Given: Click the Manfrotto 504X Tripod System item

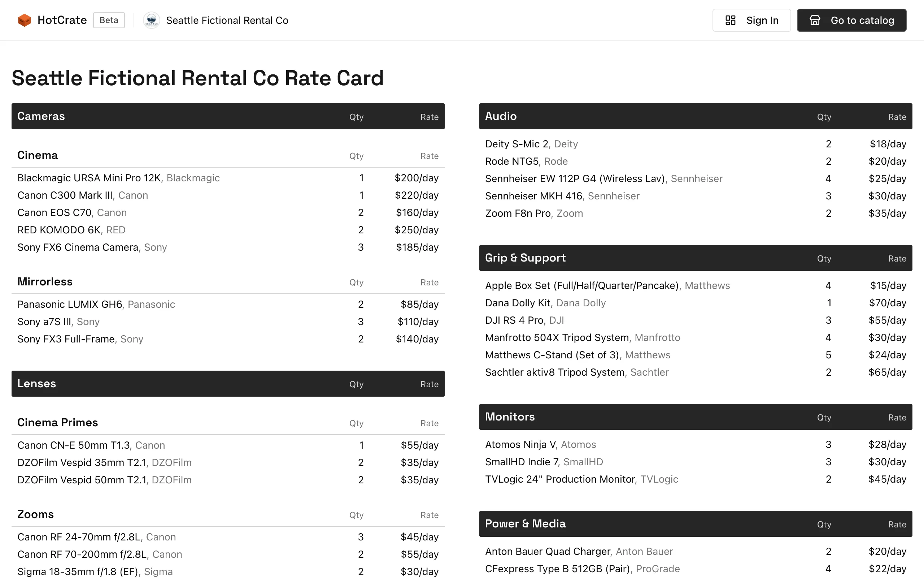Looking at the screenshot, I should coord(696,337).
